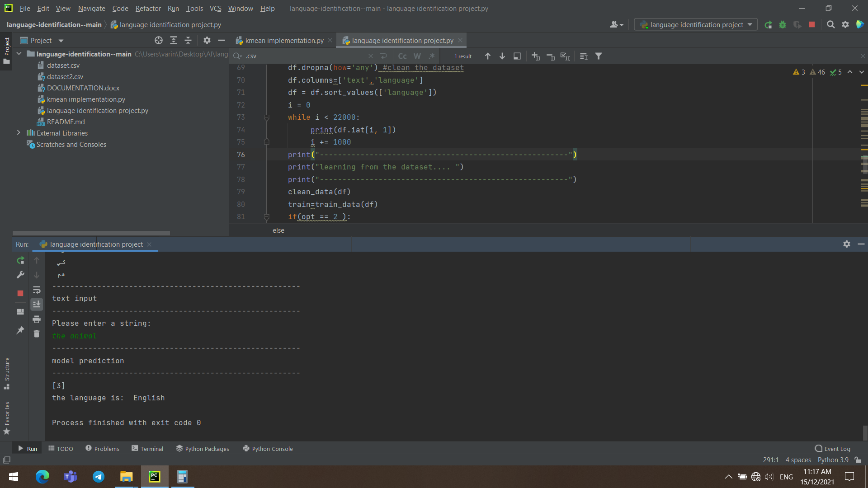Open the Event Log
Screen dimensions: 868x488
[x=833, y=448]
